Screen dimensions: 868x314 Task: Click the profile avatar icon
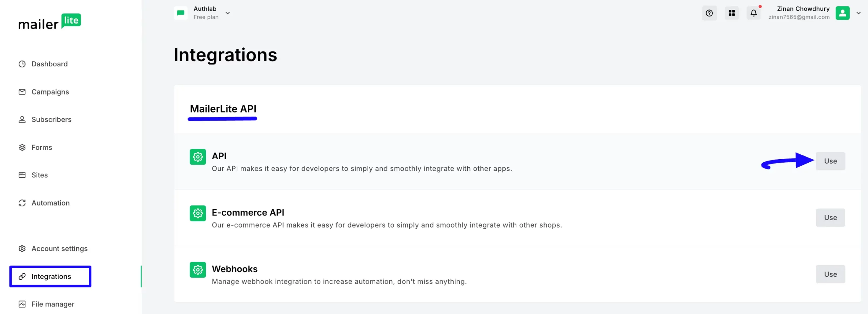(843, 13)
